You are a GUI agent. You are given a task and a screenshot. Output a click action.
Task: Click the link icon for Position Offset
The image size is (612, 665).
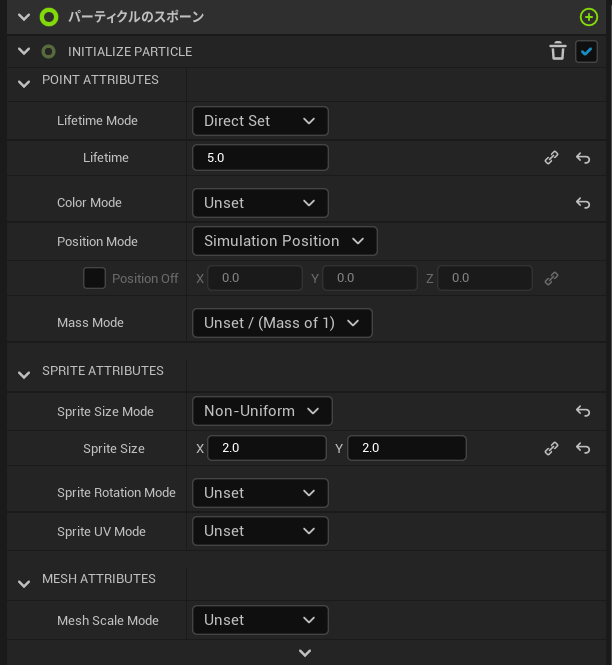point(551,279)
